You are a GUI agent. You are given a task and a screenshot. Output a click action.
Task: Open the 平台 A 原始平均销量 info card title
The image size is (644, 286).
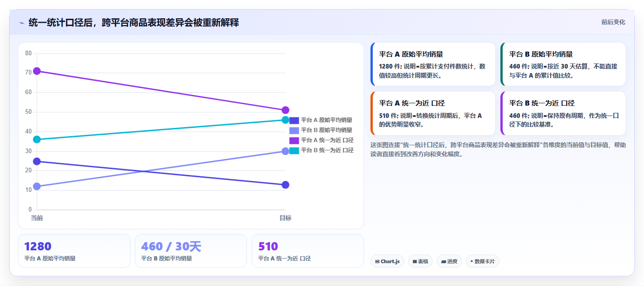411,54
